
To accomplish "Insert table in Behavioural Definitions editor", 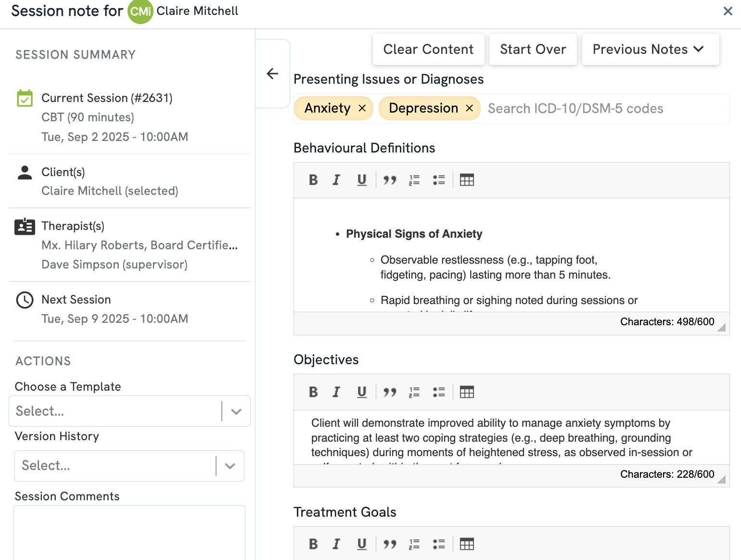I will pyautogui.click(x=467, y=180).
